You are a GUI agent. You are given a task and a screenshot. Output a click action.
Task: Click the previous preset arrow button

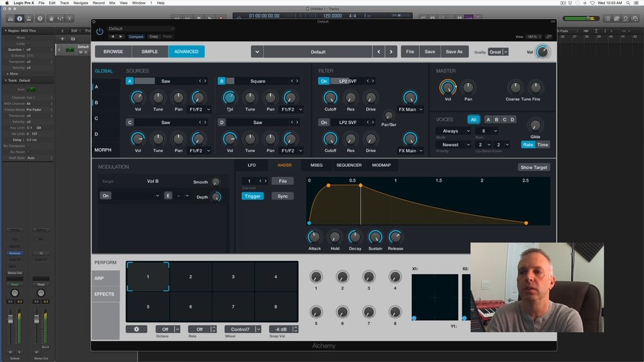coord(378,52)
